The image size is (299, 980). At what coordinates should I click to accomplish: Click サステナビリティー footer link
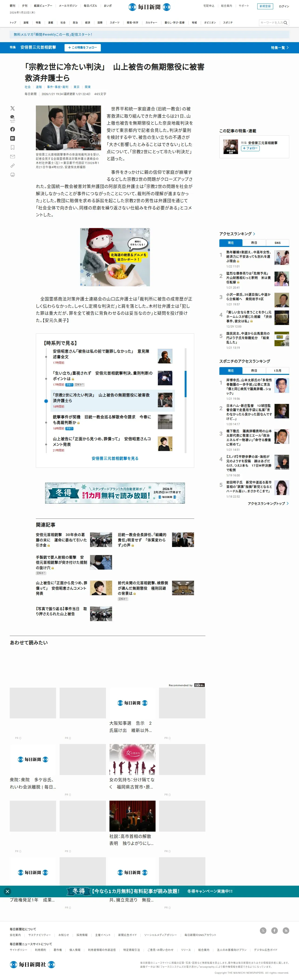(40, 935)
